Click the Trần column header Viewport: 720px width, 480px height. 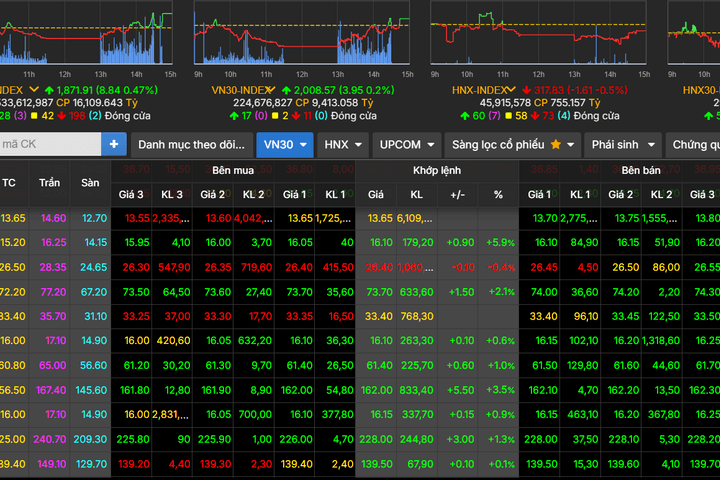[x=50, y=183]
